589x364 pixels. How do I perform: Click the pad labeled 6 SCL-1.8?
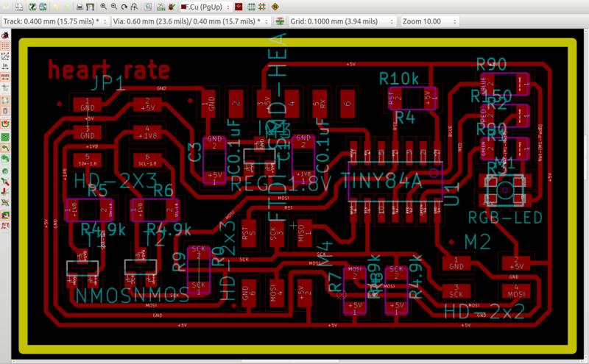pos(147,160)
